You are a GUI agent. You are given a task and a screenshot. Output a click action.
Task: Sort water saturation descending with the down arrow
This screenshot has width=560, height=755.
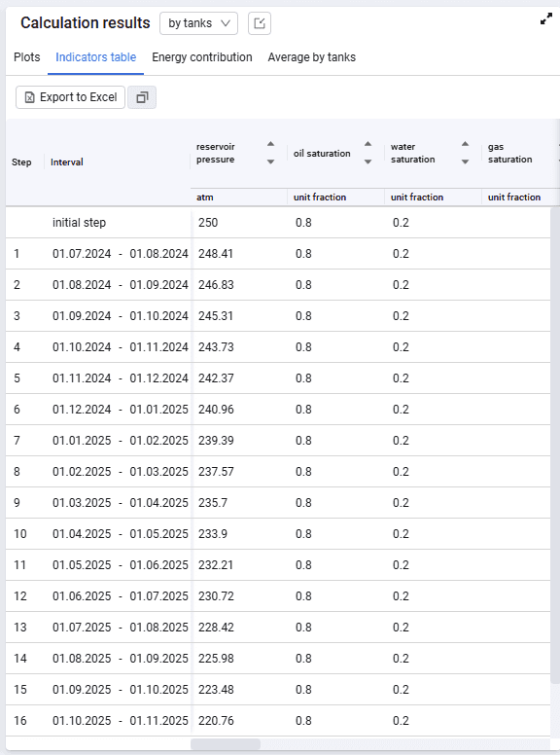(466, 162)
